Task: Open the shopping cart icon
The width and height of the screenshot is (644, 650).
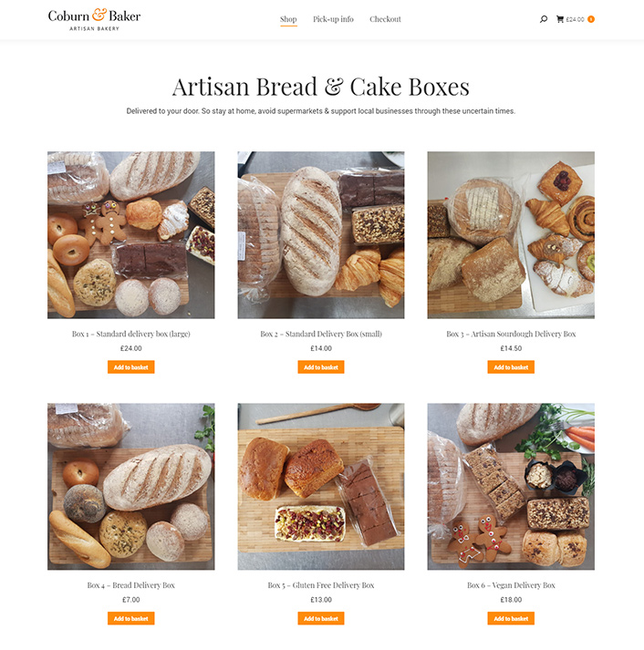Action: pyautogui.click(x=559, y=19)
